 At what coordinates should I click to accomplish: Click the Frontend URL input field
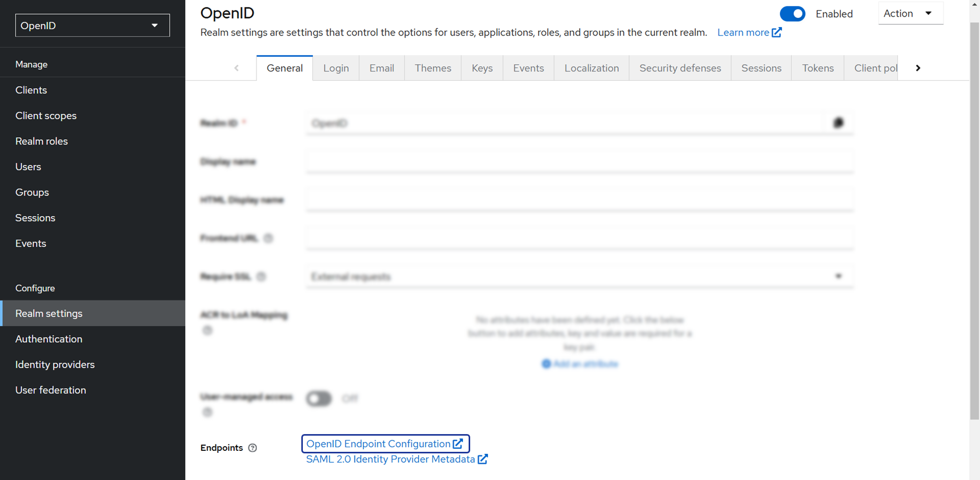(x=580, y=238)
